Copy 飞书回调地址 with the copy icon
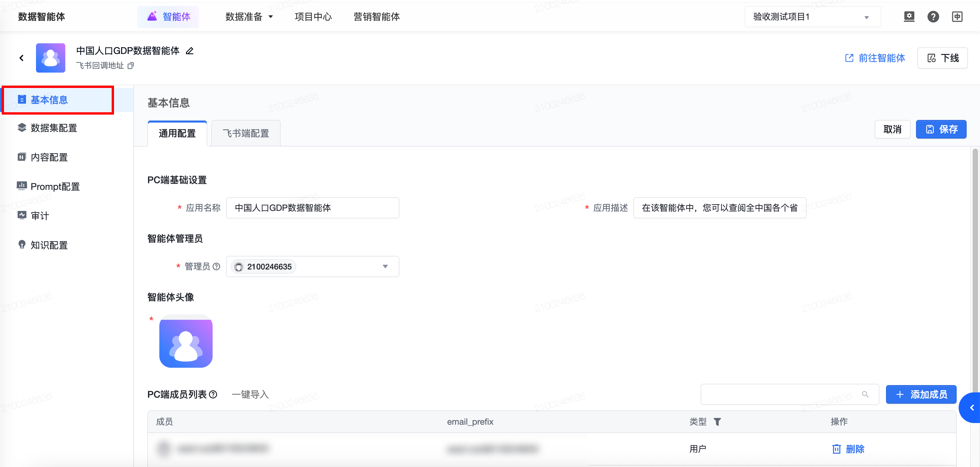The width and height of the screenshot is (980, 467). [x=130, y=66]
